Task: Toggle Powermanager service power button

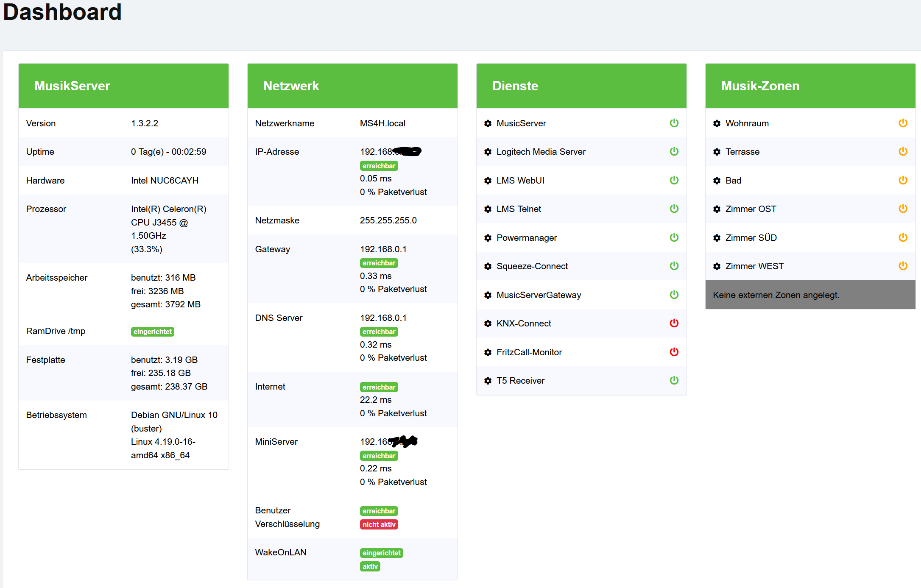Action: pos(674,237)
